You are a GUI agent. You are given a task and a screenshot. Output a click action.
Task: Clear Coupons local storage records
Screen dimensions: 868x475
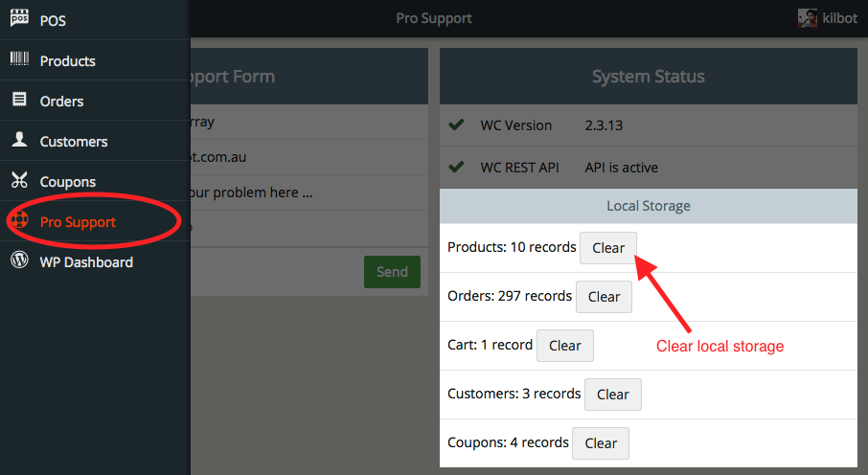tap(601, 443)
